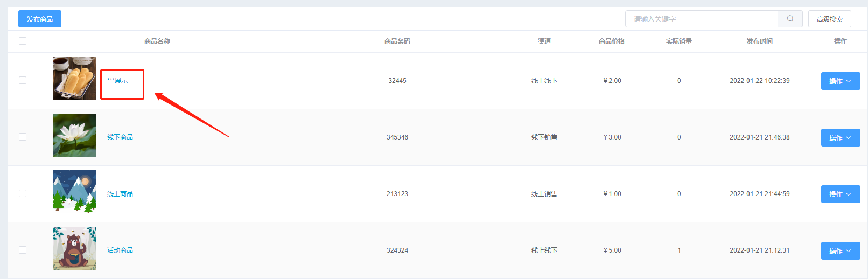
Task: Expand 操作 dropdown for 线上商品
Action: 841,194
